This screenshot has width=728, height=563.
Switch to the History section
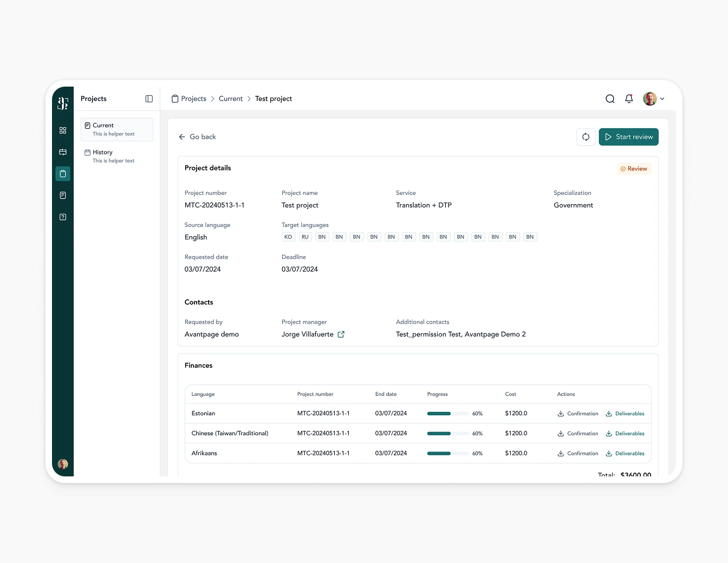pyautogui.click(x=102, y=152)
